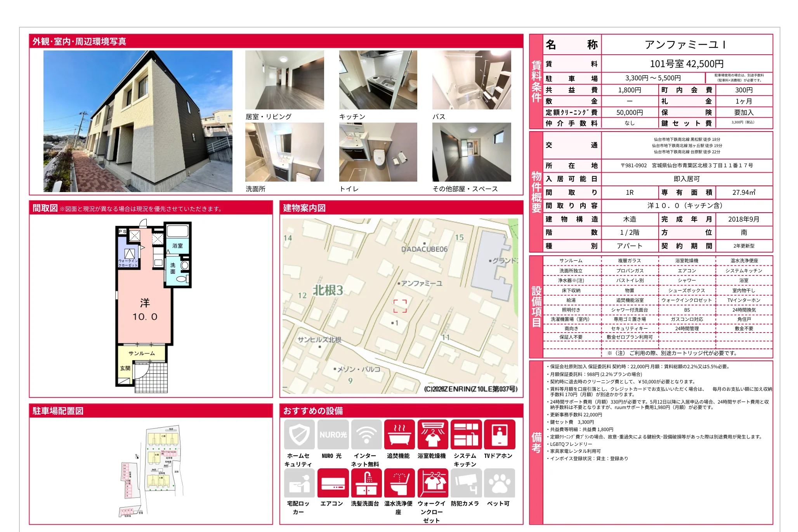Viewport: 798px width, 532px height.
Task: Click the ウォークインクローゼット closet icon
Action: [x=432, y=483]
